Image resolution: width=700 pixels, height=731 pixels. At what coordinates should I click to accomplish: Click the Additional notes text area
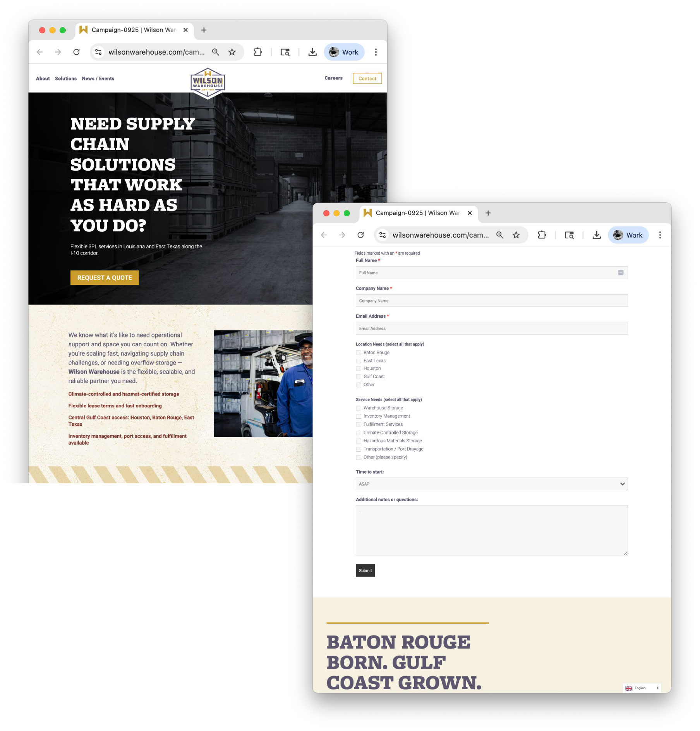coord(492,531)
